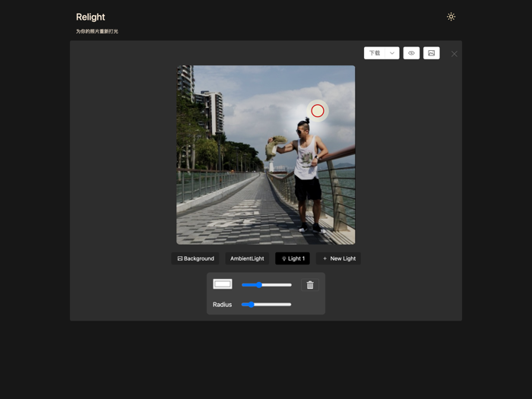Viewport: 532px width, 399px height.
Task: Select the red-ringed light marker on photo
Action: point(318,111)
